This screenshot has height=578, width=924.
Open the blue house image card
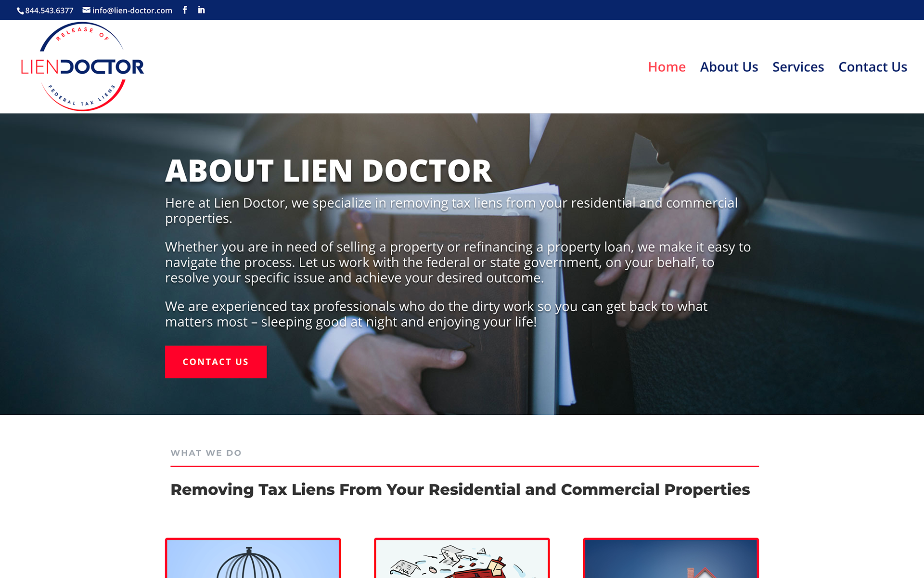point(671,558)
